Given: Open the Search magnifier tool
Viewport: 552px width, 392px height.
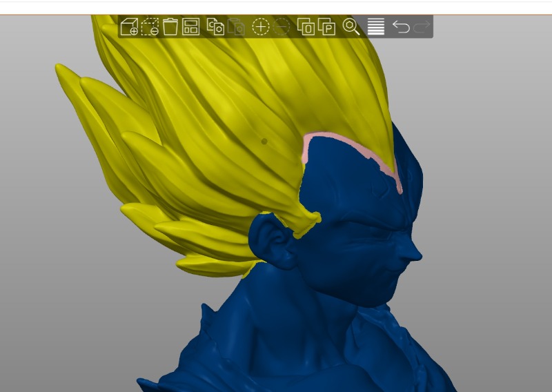Looking at the screenshot, I should coord(351,27).
